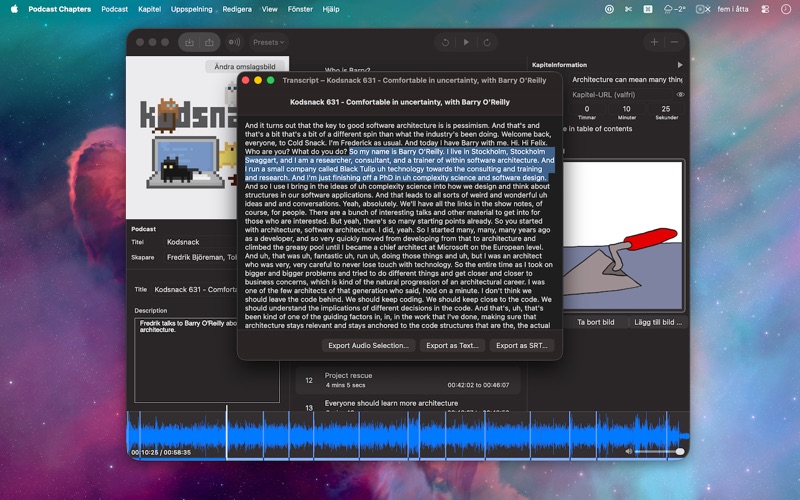This screenshot has width=800, height=500.
Task: Click the volume speaker icon
Action: (x=629, y=452)
